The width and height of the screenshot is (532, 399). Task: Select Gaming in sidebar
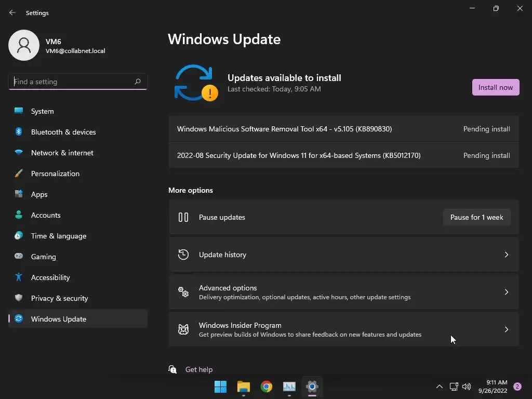coord(78,257)
